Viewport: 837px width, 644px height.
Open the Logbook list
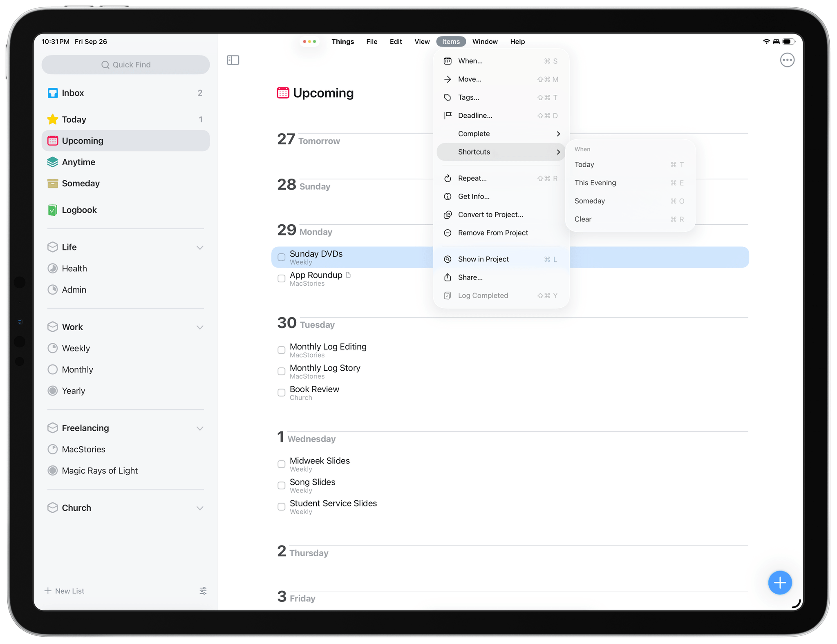point(79,210)
